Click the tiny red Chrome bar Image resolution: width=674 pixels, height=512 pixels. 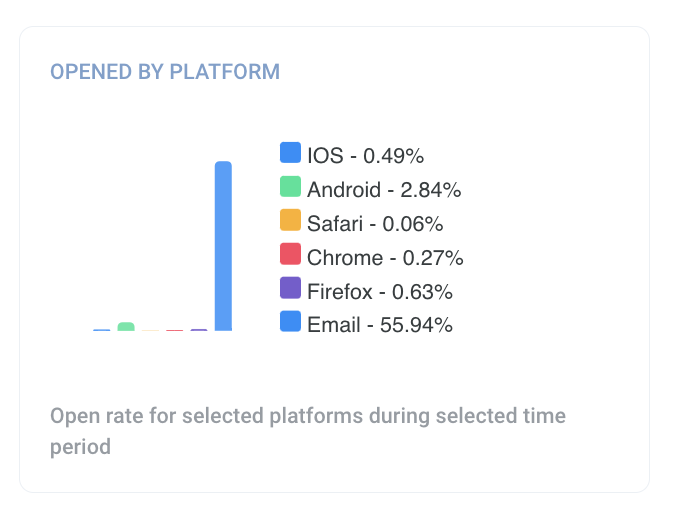[x=175, y=330]
